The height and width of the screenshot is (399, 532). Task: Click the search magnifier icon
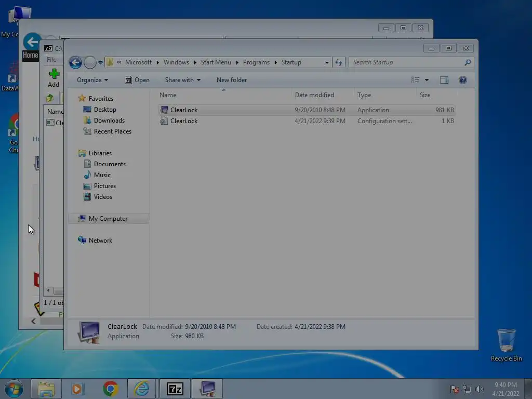point(468,62)
